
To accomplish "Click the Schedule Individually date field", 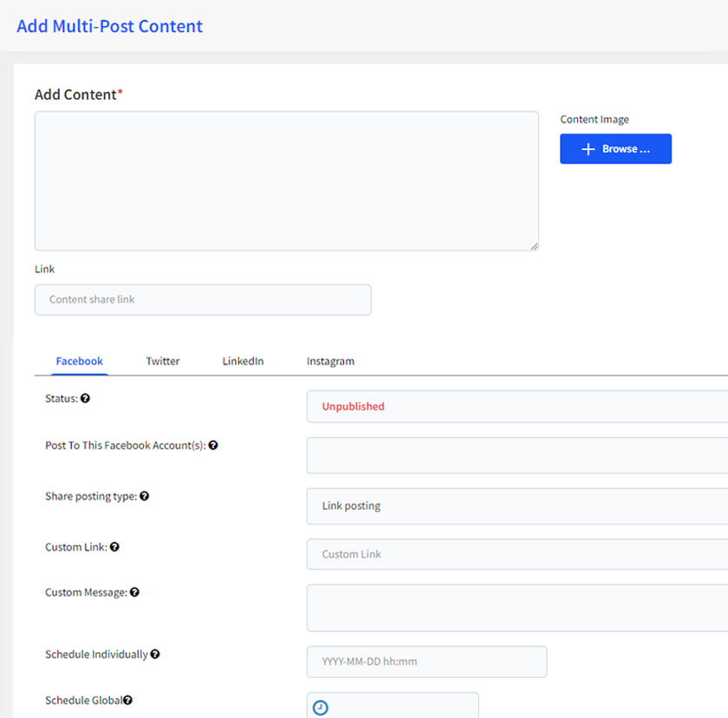I will tap(426, 662).
